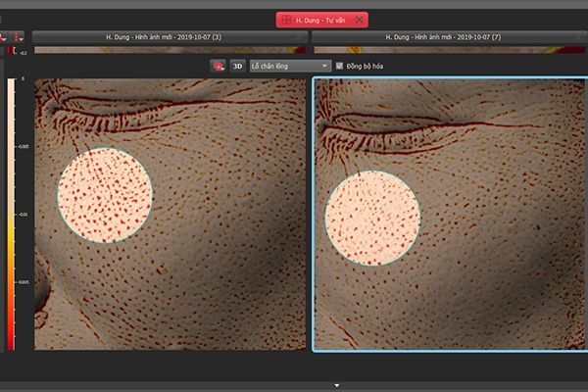Select the H. Dung - Tư vấn tab
Image resolution: width=588 pixels, height=392 pixels.
[x=321, y=20]
